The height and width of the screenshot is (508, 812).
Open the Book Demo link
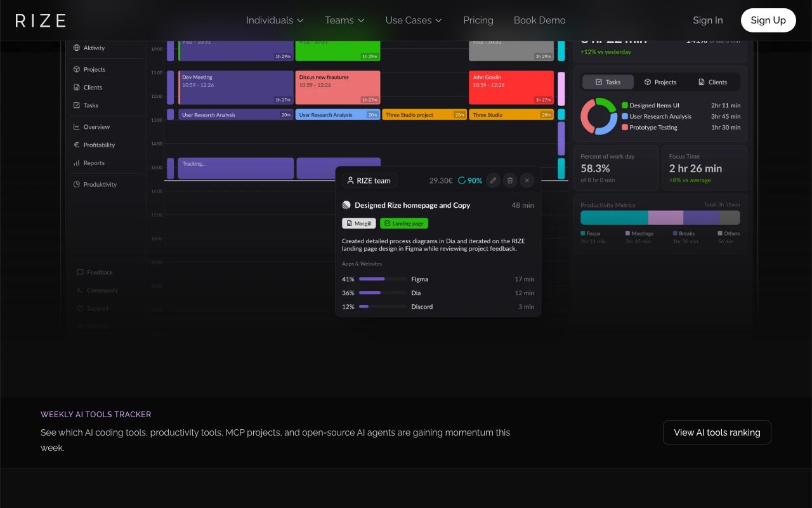click(x=539, y=20)
